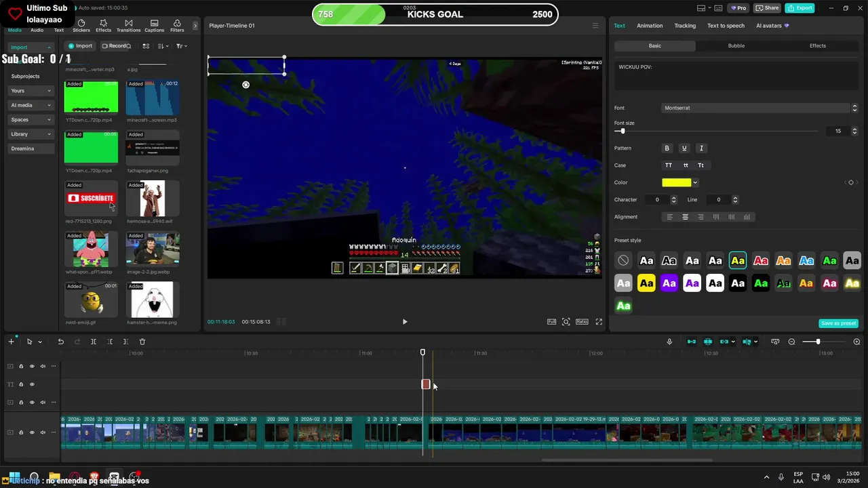This screenshot has width=868, height=488.
Task: Click the Export button
Action: [x=800, y=8]
